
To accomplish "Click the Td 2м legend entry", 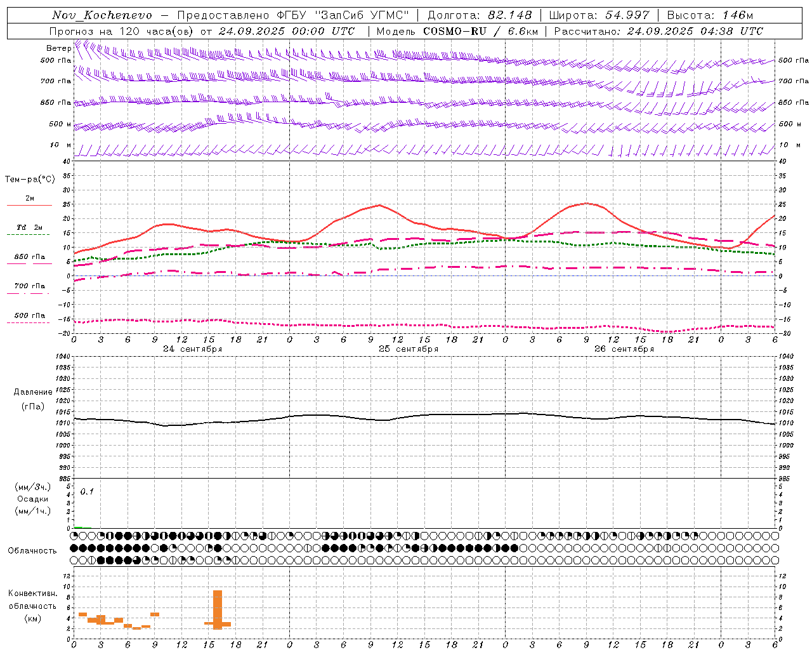I will tap(29, 229).
